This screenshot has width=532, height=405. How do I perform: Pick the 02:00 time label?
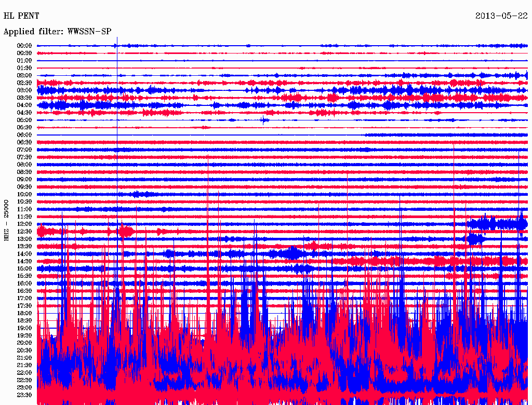coord(24,75)
